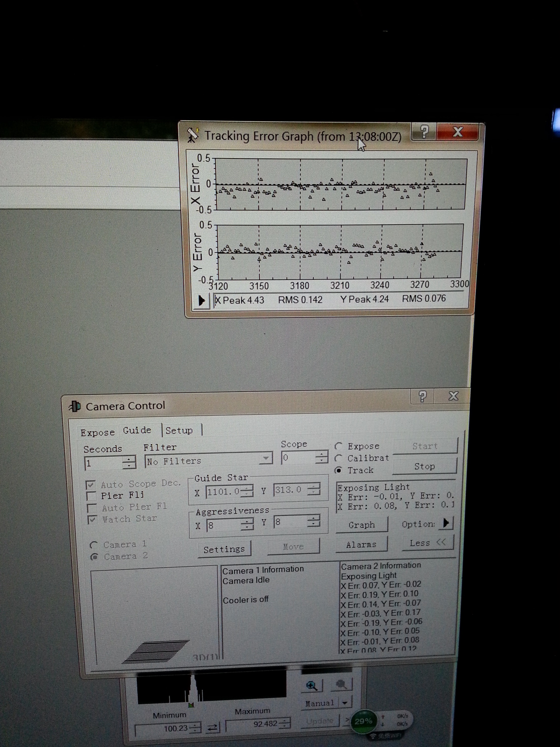
Task: Close the Tracking Error Graph window
Action: tap(457, 132)
